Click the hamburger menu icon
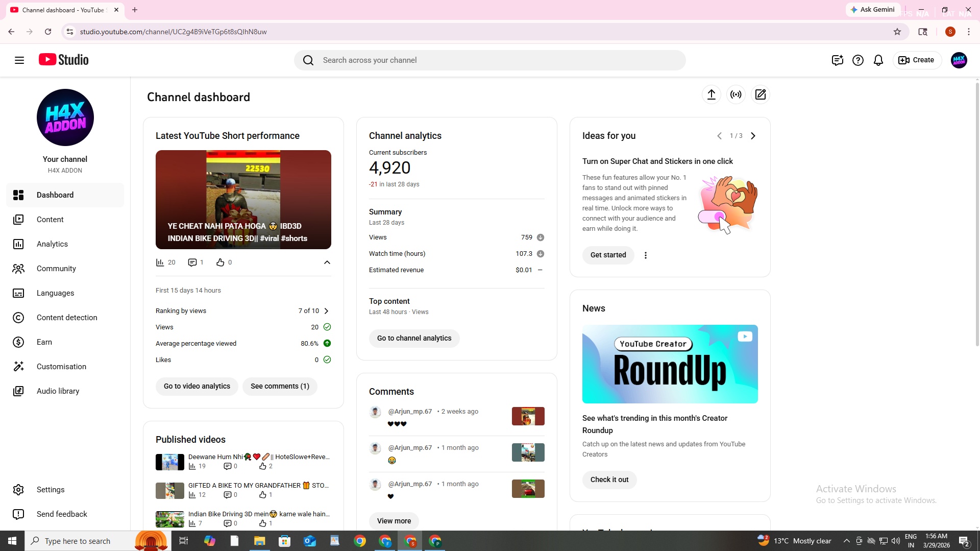 pos(19,60)
